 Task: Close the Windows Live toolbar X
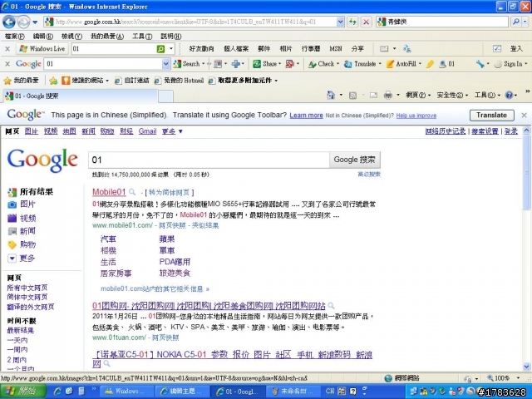pos(7,49)
